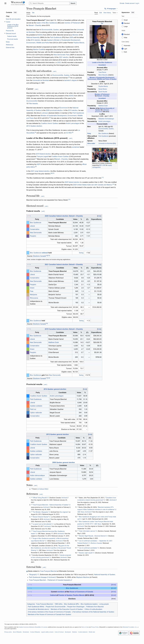144x644 pixels.
Task: Switch to the Talk tab
Action: click(33, 13)
